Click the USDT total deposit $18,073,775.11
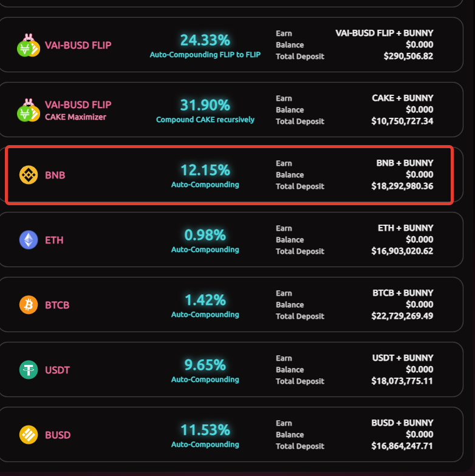 [402, 381]
